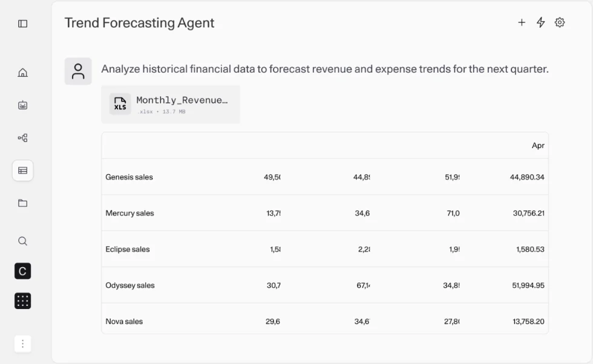Screen dimensions: 593x364
Task: Open the vertical three-dots more menu
Action: point(23,343)
